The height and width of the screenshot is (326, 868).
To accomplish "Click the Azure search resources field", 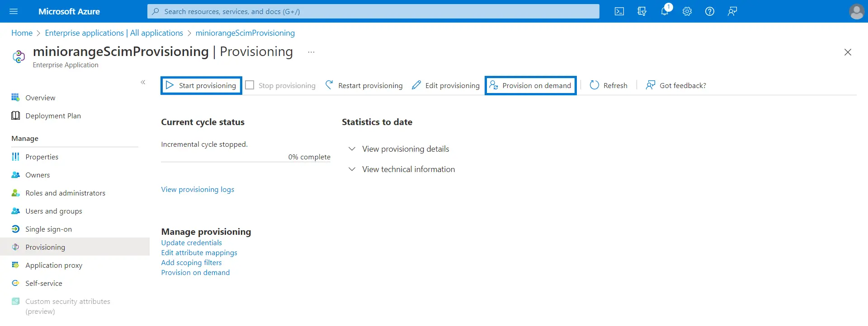I will tap(373, 11).
